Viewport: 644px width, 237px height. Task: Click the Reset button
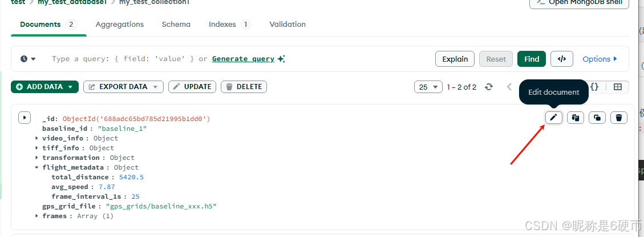pos(496,59)
